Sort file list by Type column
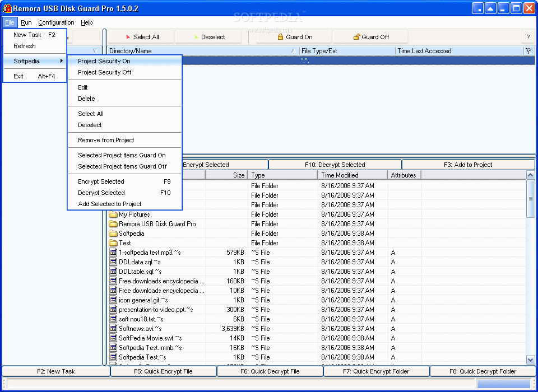The width and height of the screenshot is (538, 392). point(282,175)
